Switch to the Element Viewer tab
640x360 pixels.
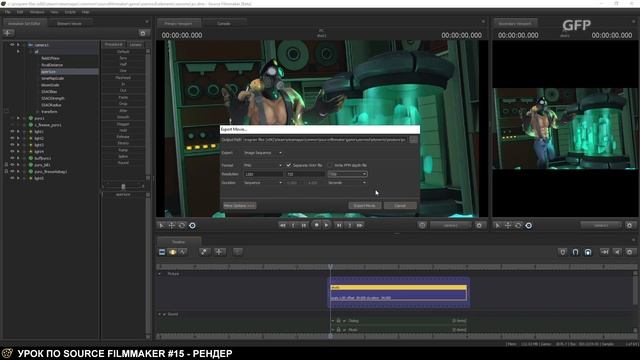69,24
